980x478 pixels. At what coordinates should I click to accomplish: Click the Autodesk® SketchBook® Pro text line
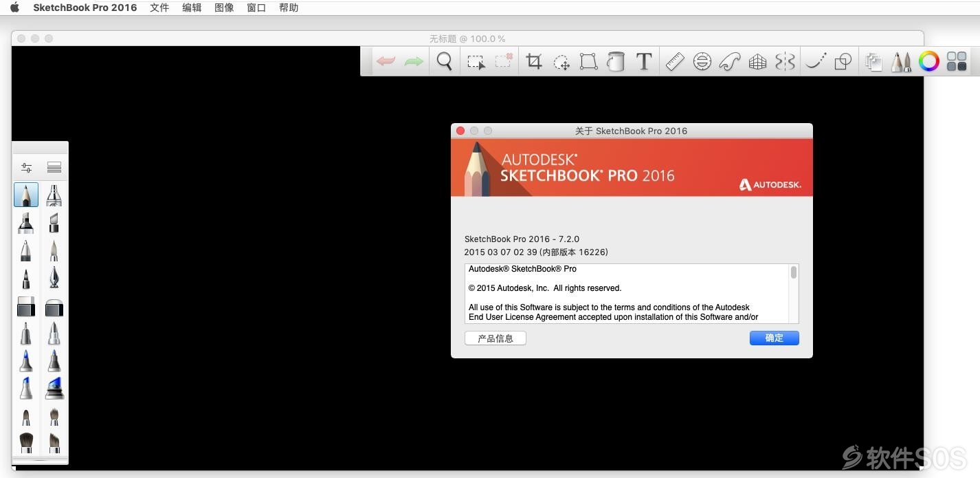coord(523,269)
